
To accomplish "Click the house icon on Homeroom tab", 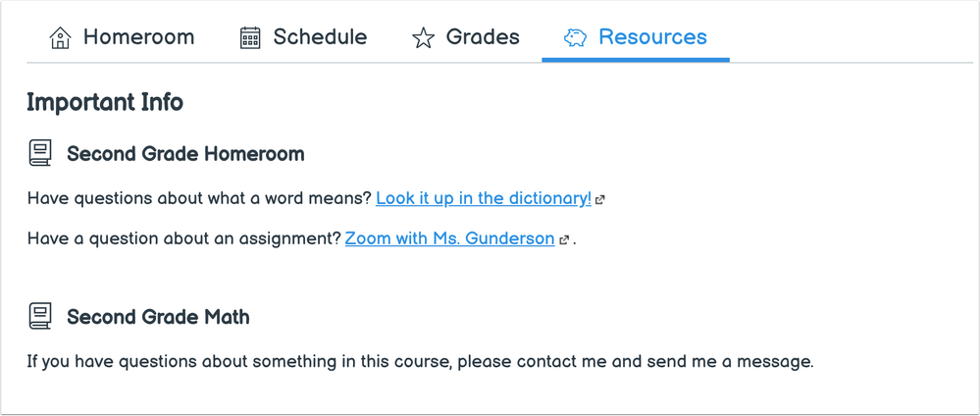I will [x=60, y=37].
